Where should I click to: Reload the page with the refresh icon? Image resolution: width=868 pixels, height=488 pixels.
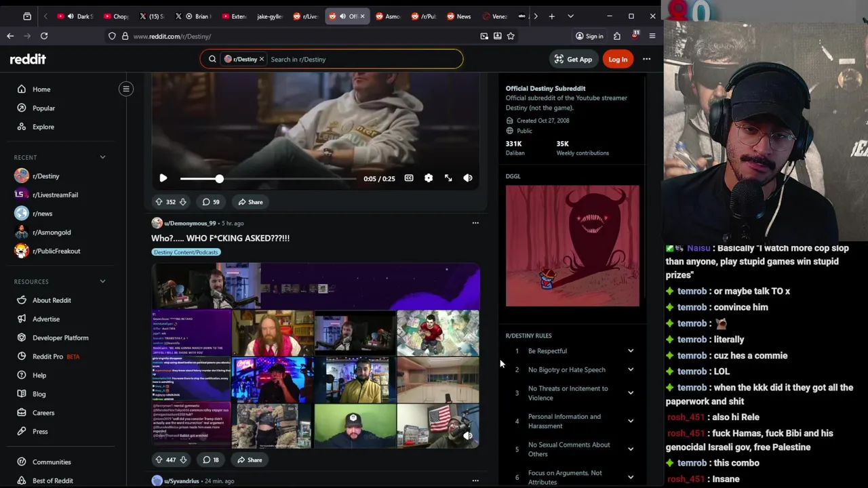44,36
